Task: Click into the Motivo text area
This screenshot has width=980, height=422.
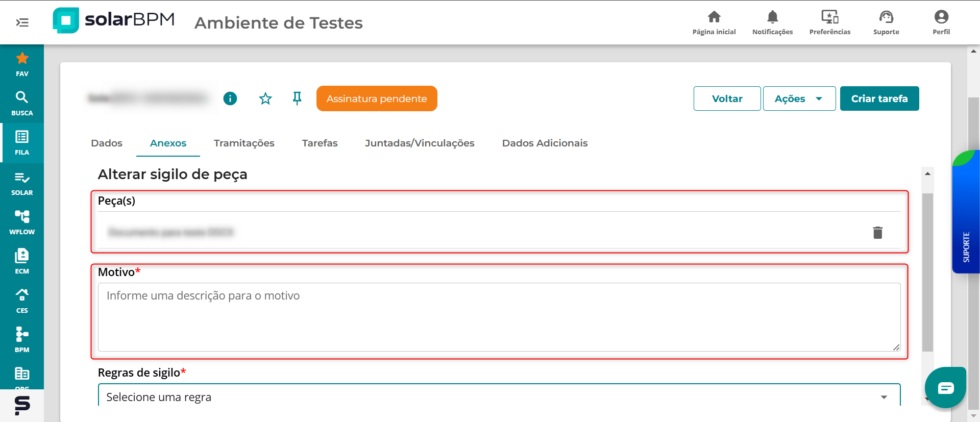Action: pyautogui.click(x=499, y=317)
